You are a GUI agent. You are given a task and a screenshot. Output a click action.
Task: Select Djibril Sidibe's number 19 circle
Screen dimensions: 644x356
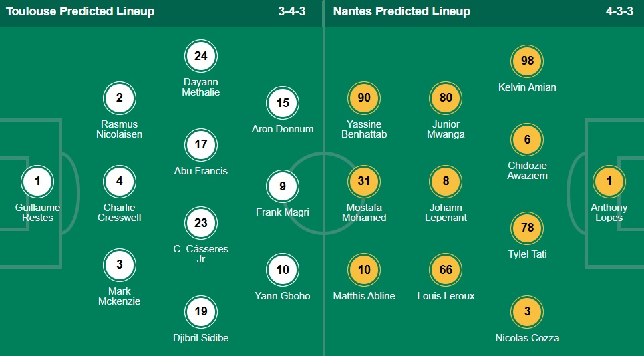[201, 311]
